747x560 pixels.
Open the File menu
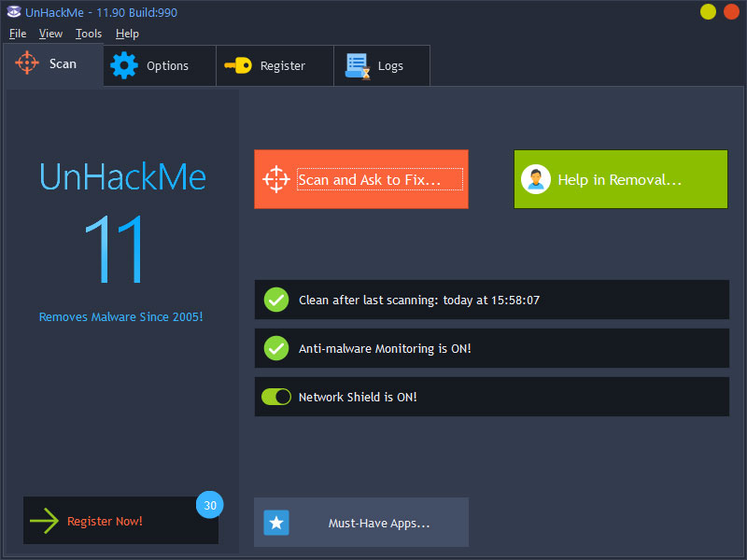coord(18,34)
